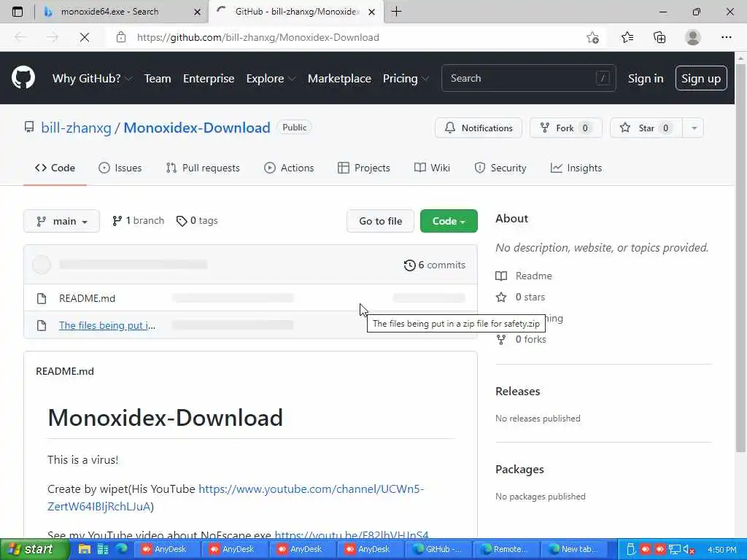Open Releases section heading
This screenshot has height=560, width=747.
coord(517,391)
